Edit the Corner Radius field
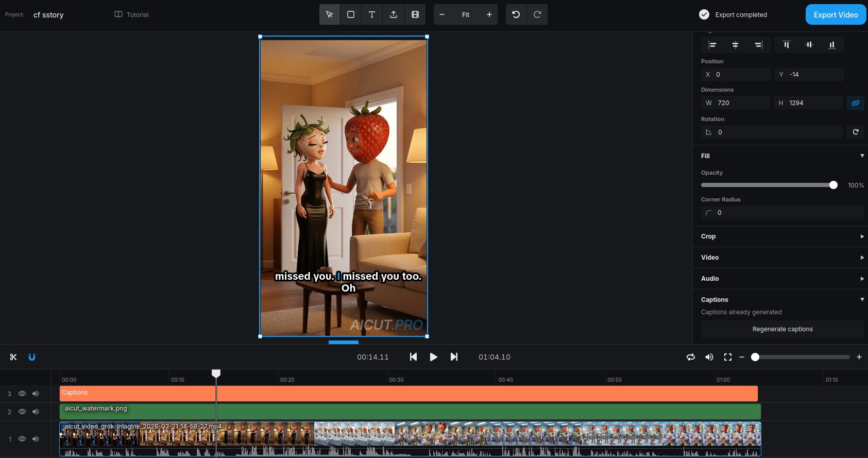 (x=782, y=213)
